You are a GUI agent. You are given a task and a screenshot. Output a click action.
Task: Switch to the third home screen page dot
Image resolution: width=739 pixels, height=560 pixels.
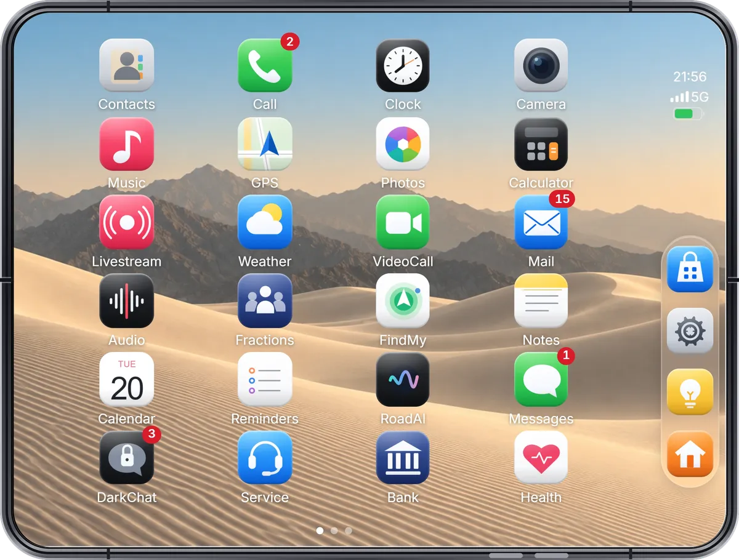click(349, 530)
